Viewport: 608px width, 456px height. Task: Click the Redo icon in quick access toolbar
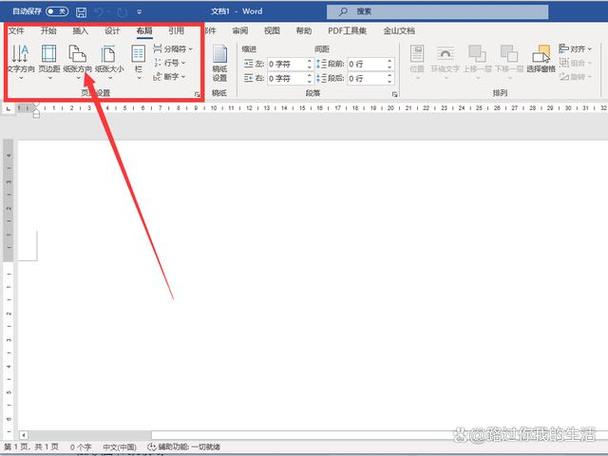pyautogui.click(x=122, y=12)
